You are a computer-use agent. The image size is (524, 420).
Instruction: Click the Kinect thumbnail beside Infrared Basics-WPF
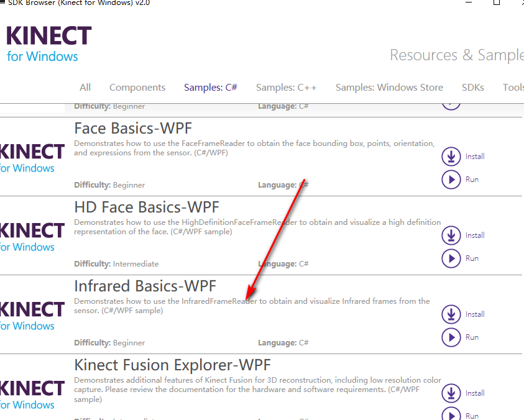[x=31, y=315]
